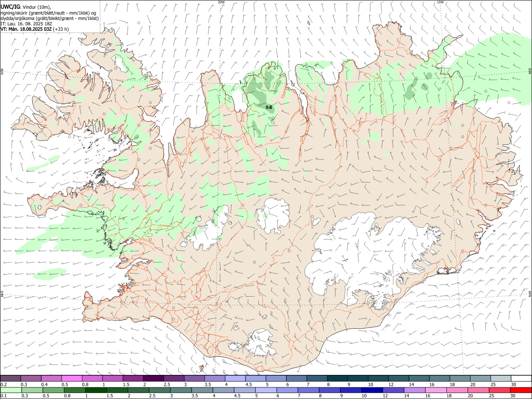Select the dark teal swatch labeled 8 in snow legend
This screenshot has width=532, height=399.
point(337,379)
